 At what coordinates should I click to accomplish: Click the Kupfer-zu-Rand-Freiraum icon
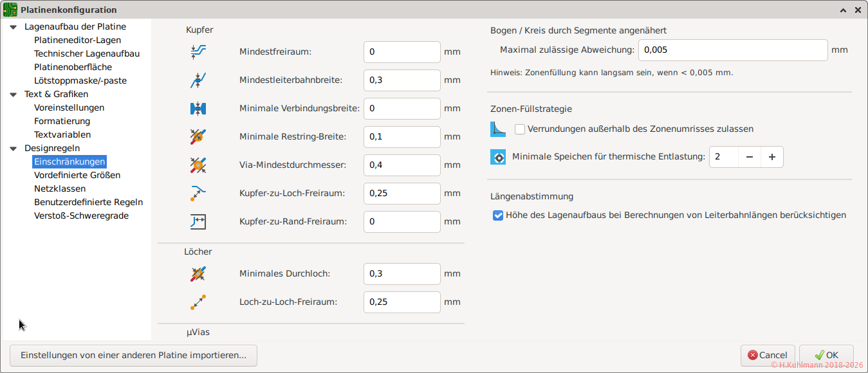tap(198, 222)
